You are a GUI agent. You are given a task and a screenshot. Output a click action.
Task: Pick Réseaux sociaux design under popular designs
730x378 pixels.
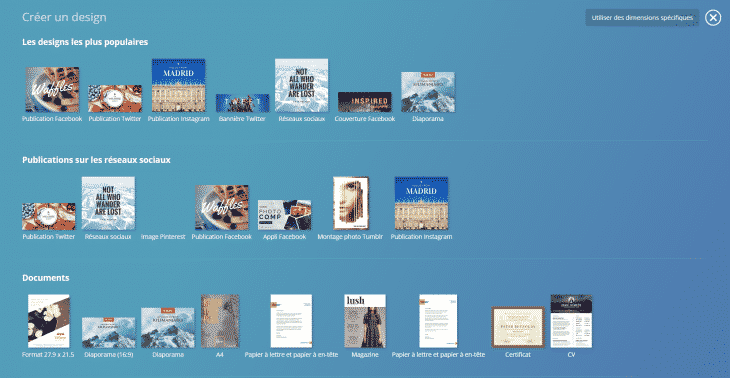tap(301, 86)
